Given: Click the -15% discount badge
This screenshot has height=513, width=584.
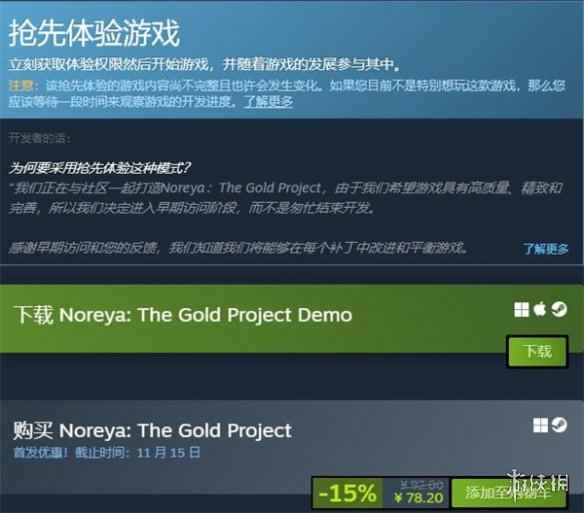Looking at the screenshot, I should (x=347, y=493).
